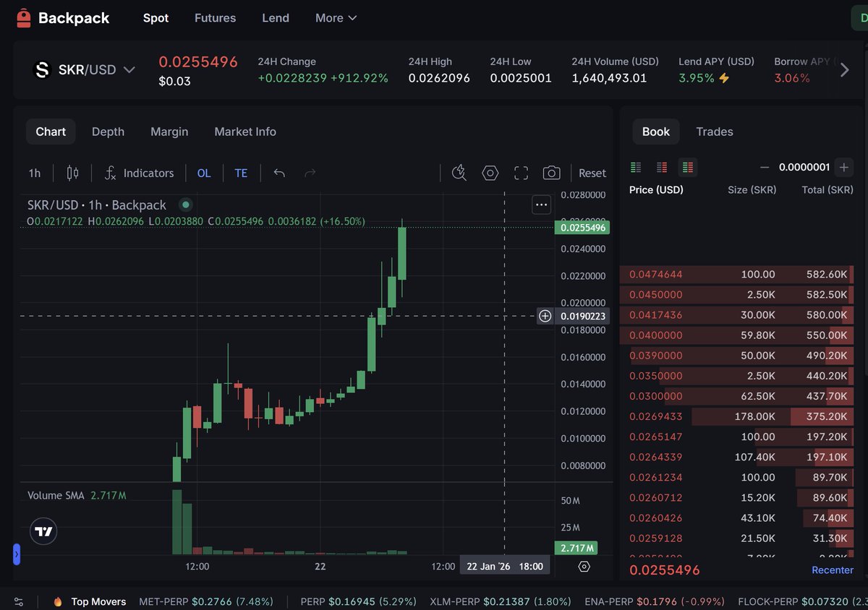
Task: Recenter the order book
Action: coord(833,570)
